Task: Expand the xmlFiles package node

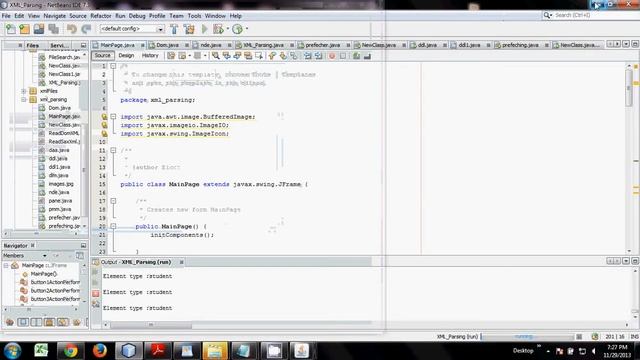Action: pyautogui.click(x=24, y=91)
